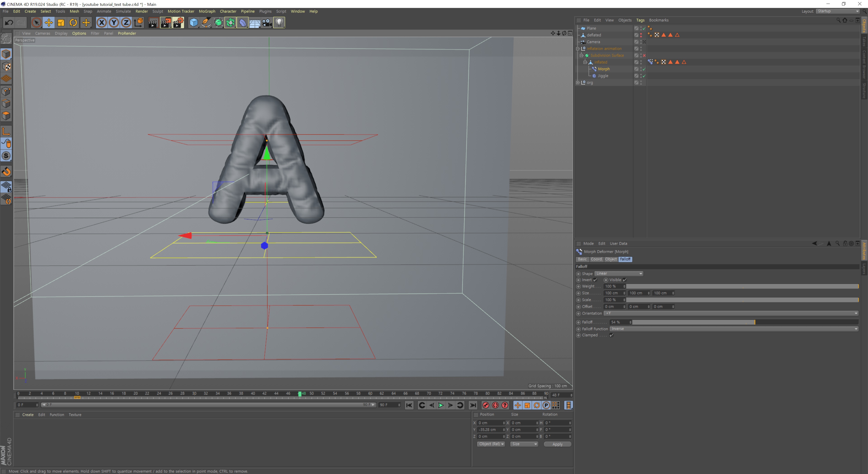Toggle the Invert checkbox in Falloff
Screen dimensions: 868x474
point(595,280)
